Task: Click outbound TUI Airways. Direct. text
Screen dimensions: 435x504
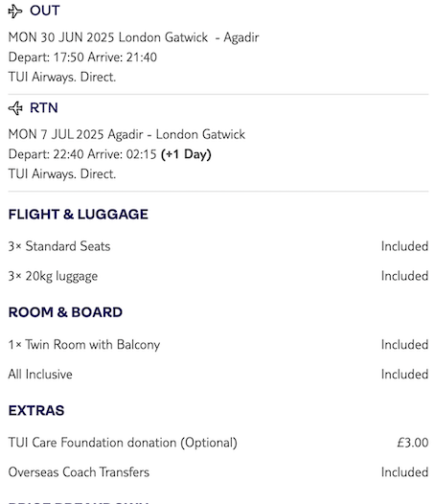Action: (x=62, y=78)
